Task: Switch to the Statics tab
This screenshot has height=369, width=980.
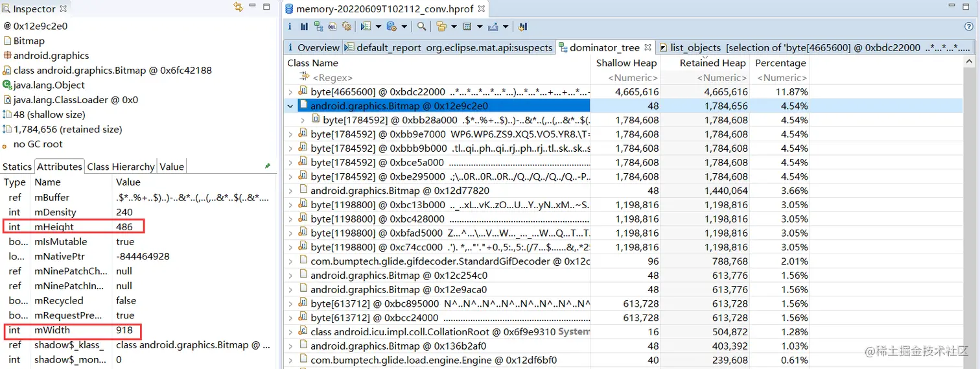Action: 17,167
